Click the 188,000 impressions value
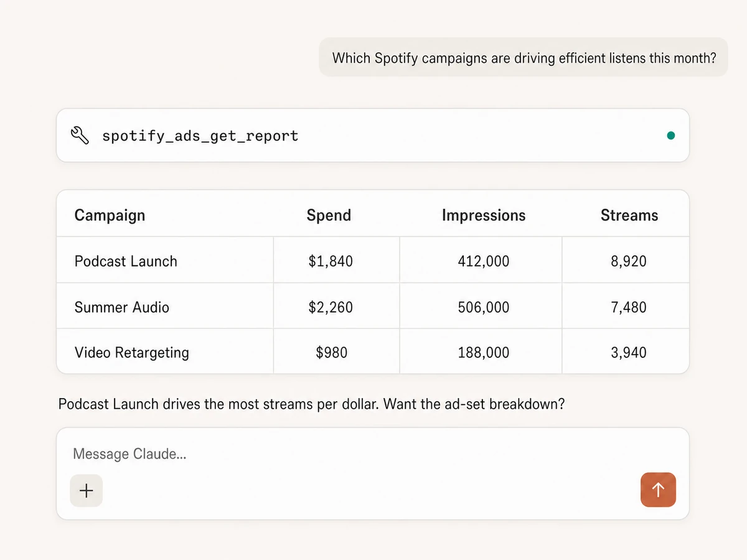This screenshot has height=560, width=747. [484, 353]
